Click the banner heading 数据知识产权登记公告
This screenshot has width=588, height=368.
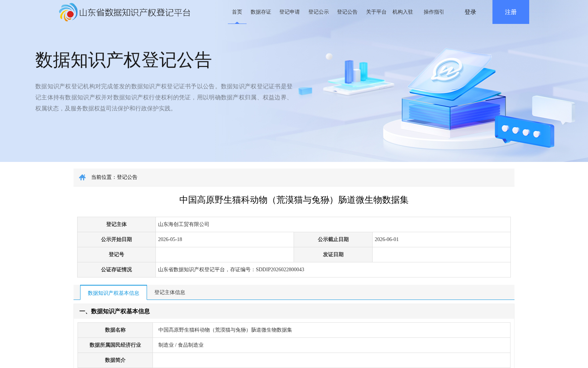tap(123, 60)
